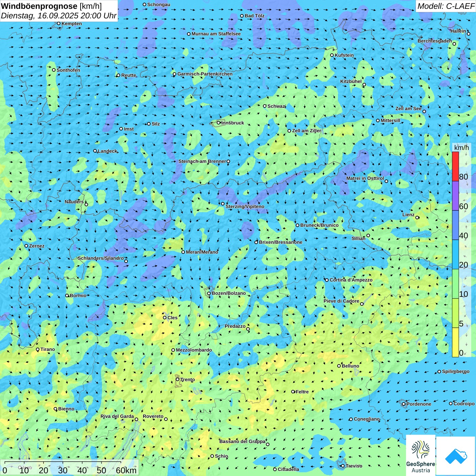Click the Bozen/Bolzano city label

[x=228, y=293]
